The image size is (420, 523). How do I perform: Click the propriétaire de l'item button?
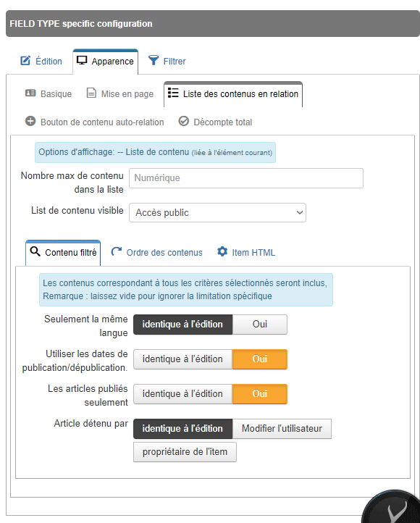coord(185,452)
